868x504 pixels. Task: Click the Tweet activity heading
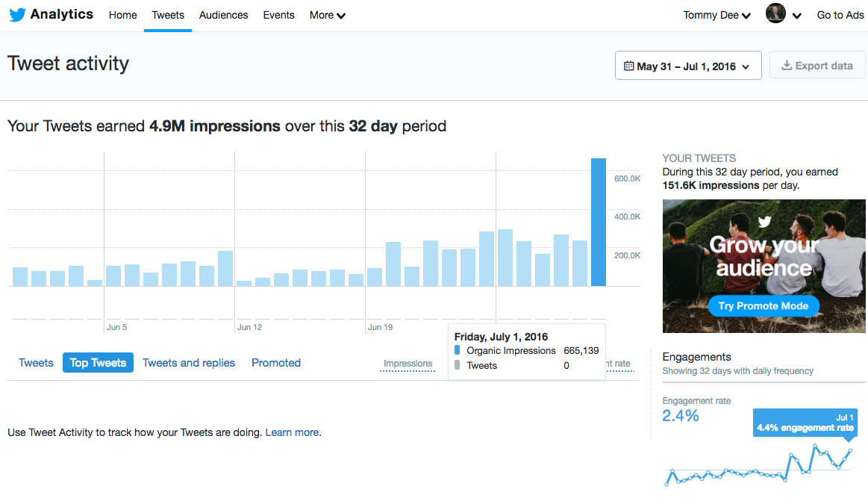(68, 63)
